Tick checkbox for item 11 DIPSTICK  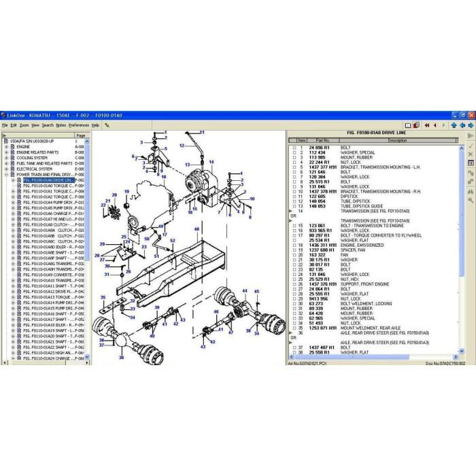tap(294, 197)
